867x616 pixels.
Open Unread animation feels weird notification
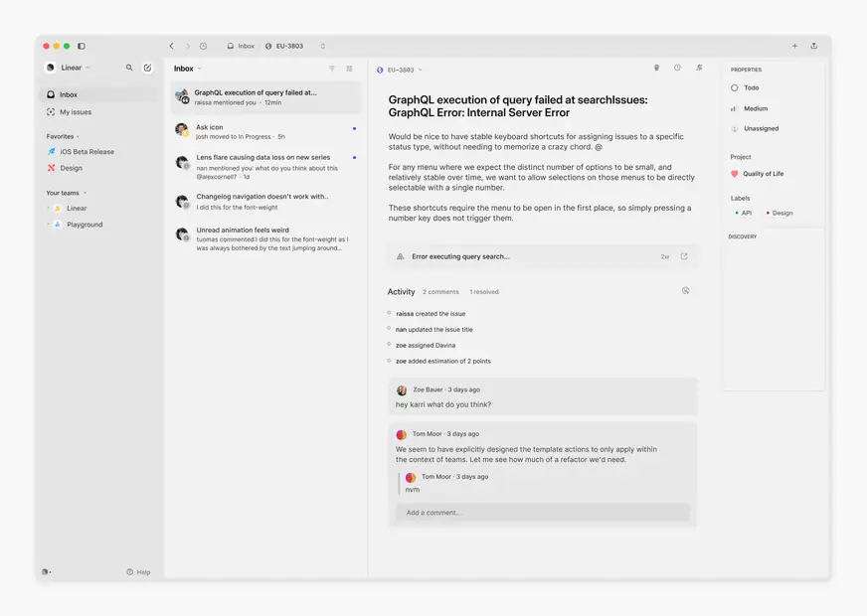265,238
